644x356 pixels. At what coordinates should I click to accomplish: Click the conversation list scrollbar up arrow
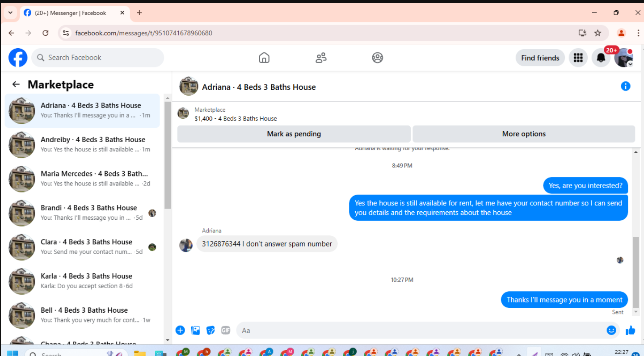tap(168, 98)
